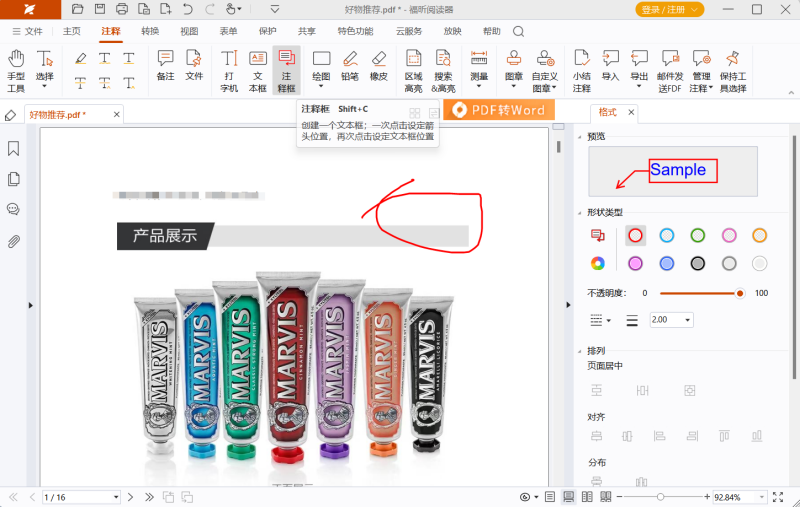The height and width of the screenshot is (507, 800).
Task: Switch to the 云服务 (Cloud) tab
Action: pos(409,32)
